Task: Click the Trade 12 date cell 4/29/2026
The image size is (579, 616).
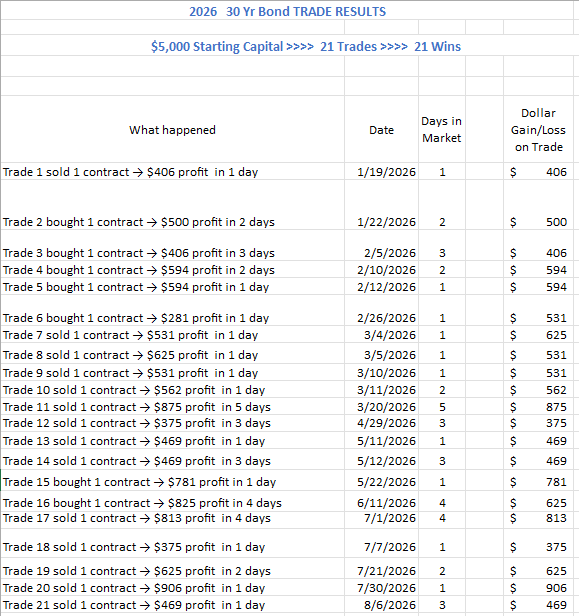Action: pos(381,423)
